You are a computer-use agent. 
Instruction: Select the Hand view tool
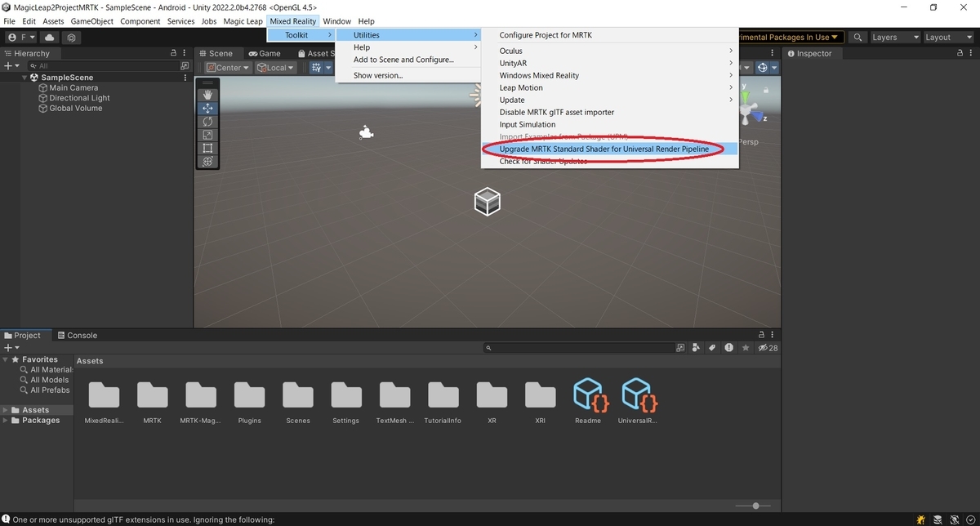[x=207, y=95]
